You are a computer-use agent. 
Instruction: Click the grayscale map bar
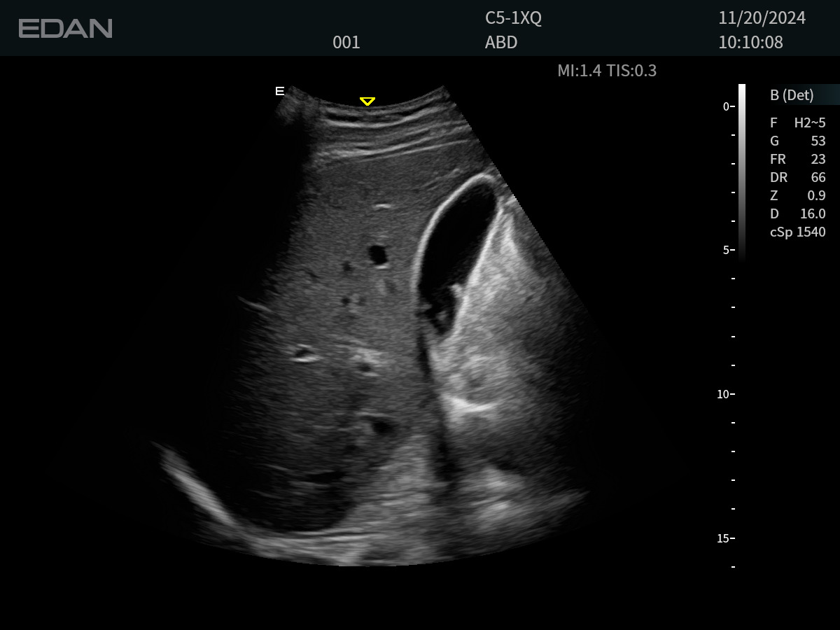pos(742,171)
